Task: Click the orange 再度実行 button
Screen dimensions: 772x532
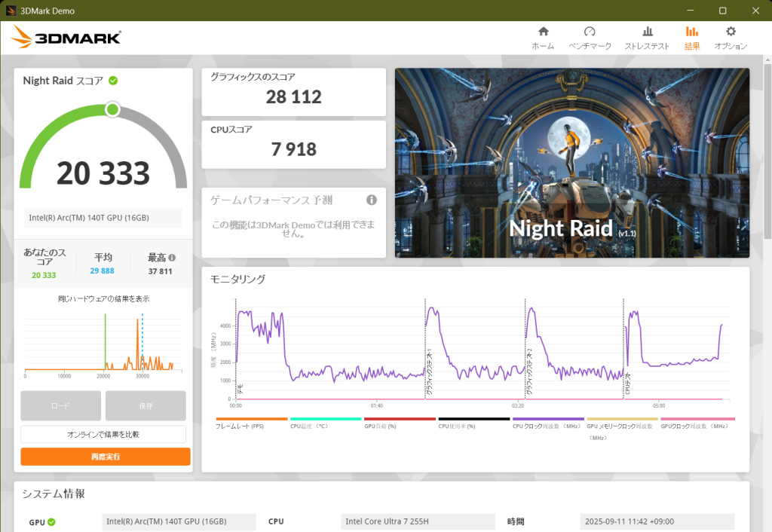Action: [106, 457]
